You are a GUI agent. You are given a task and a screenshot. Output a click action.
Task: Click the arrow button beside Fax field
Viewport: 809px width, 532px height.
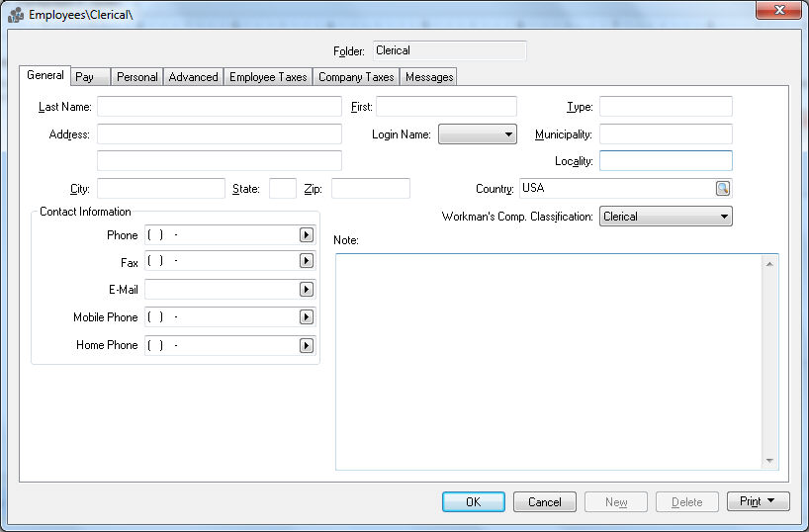coord(307,261)
